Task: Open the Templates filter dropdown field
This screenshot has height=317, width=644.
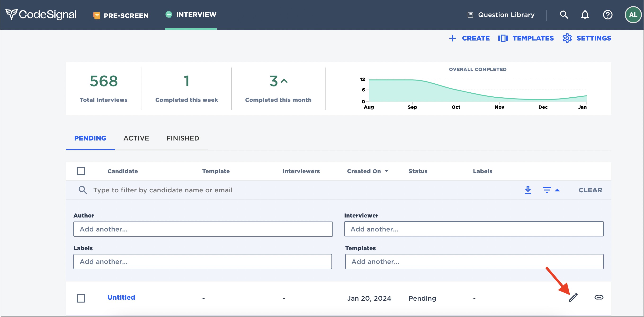Action: pyautogui.click(x=474, y=262)
